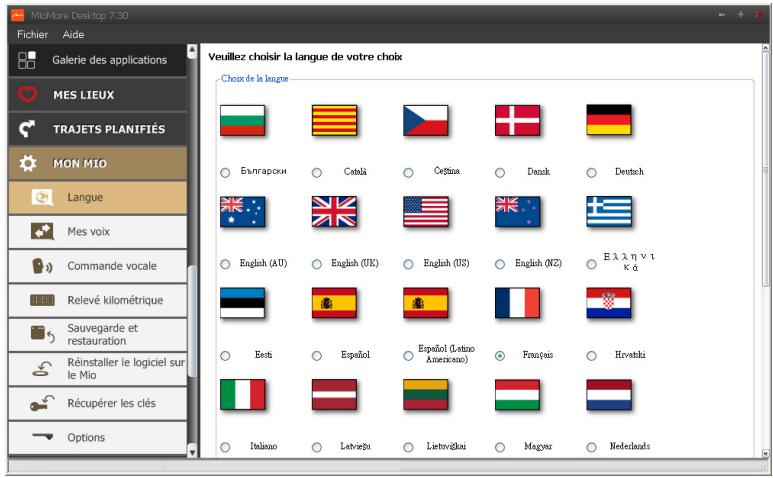Open the Relevé kilométrique item
Screen dimensions: 773x478
98,300
